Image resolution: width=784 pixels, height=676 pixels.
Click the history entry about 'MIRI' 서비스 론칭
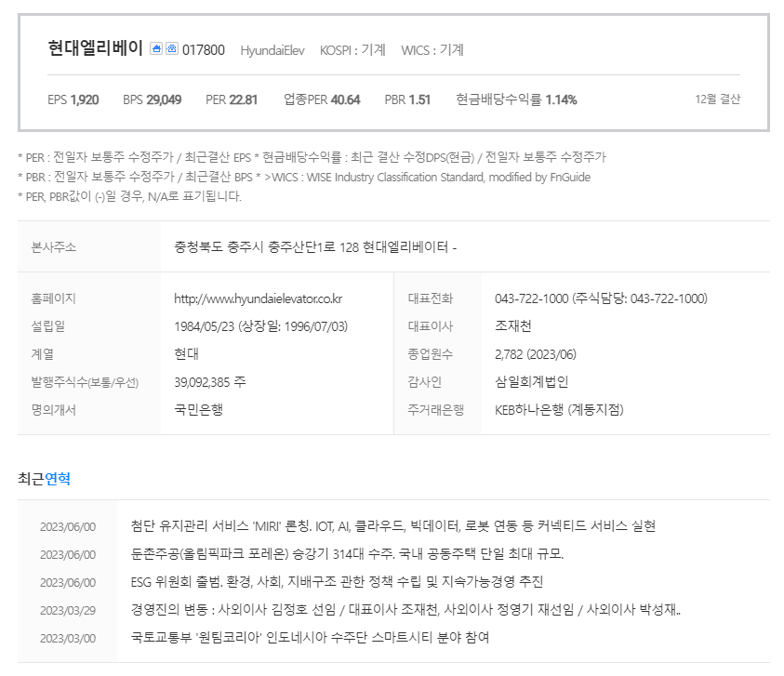tap(393, 526)
